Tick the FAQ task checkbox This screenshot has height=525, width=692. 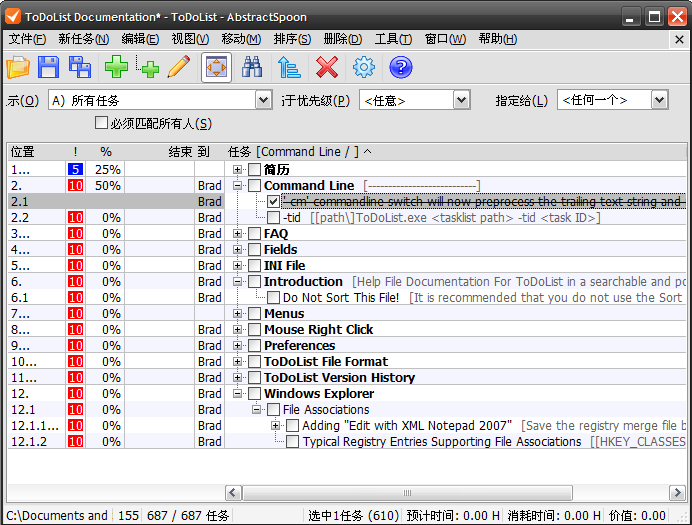click(x=254, y=233)
